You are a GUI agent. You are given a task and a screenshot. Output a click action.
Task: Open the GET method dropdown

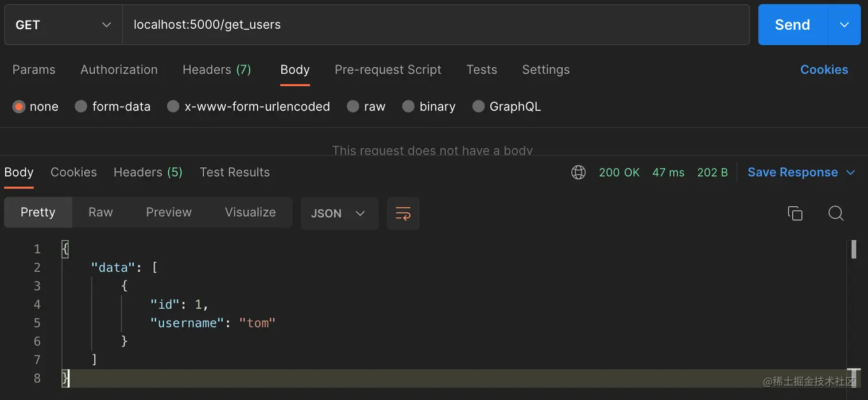click(x=63, y=25)
